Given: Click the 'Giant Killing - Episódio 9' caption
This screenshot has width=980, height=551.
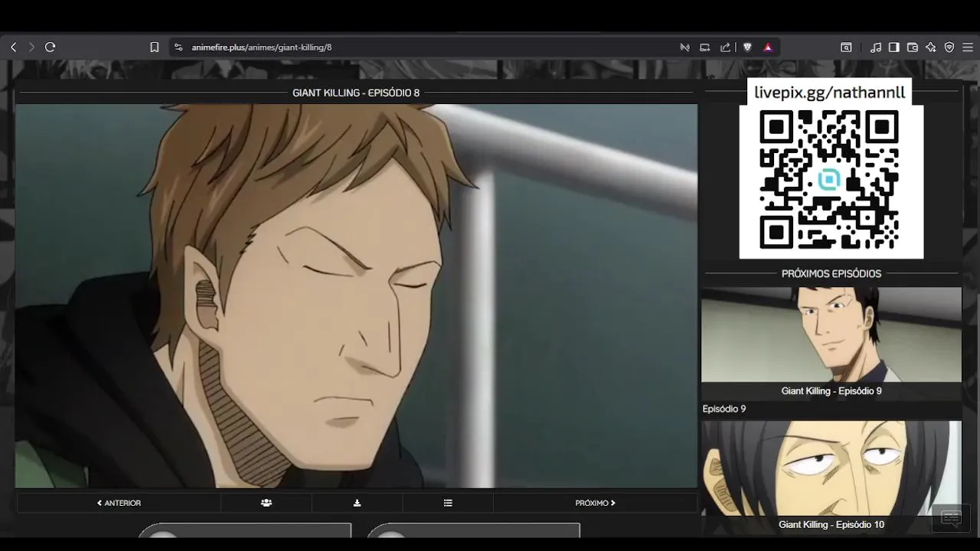Looking at the screenshot, I should click(831, 391).
